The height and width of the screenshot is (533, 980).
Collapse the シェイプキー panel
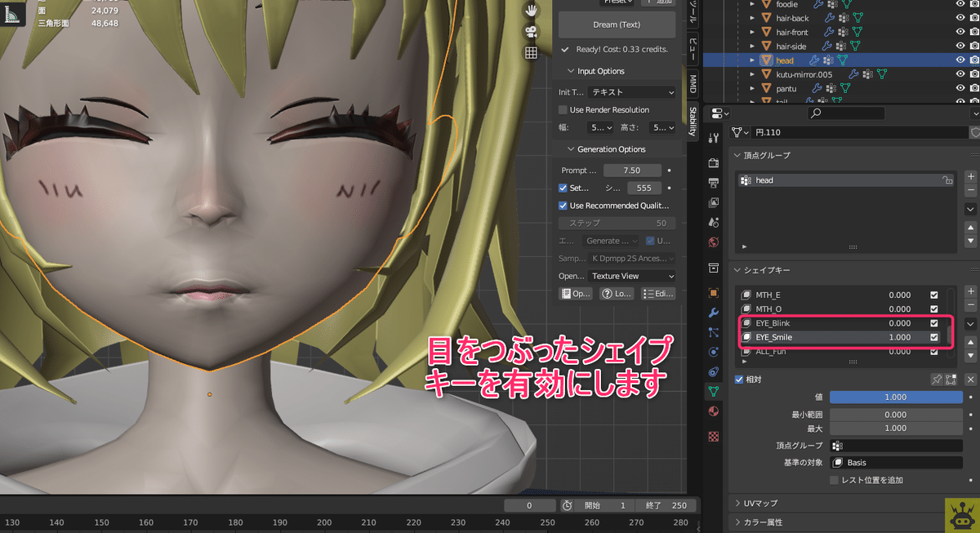(737, 270)
